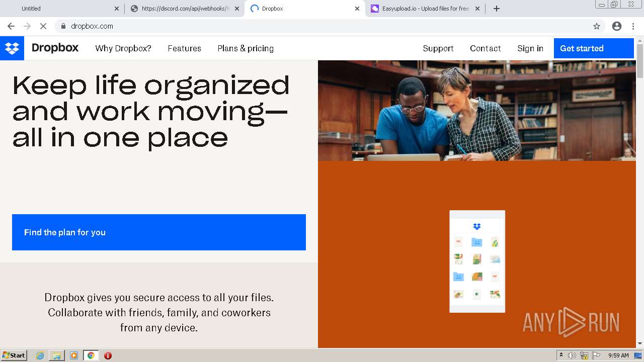Switch to the discord.com webhooks tab
644x362 pixels.
pyautogui.click(x=184, y=9)
